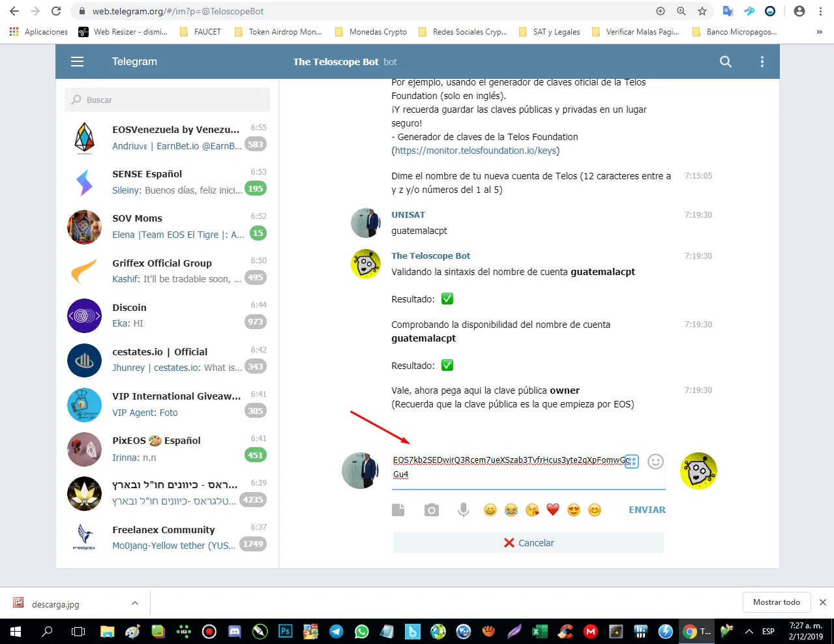This screenshot has height=644, width=834.
Task: Open the FAUCET bookmark folder
Action: point(200,31)
